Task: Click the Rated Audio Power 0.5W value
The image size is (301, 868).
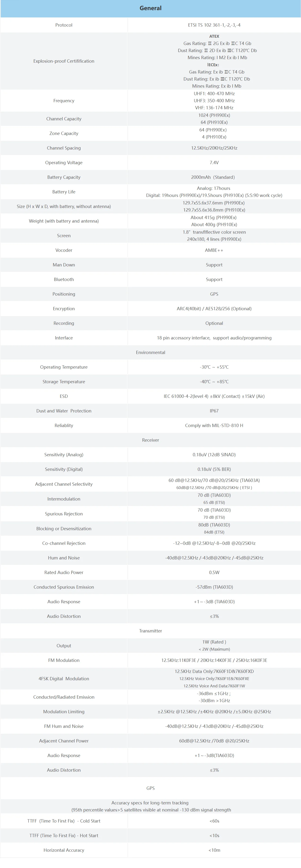Action: point(214,572)
